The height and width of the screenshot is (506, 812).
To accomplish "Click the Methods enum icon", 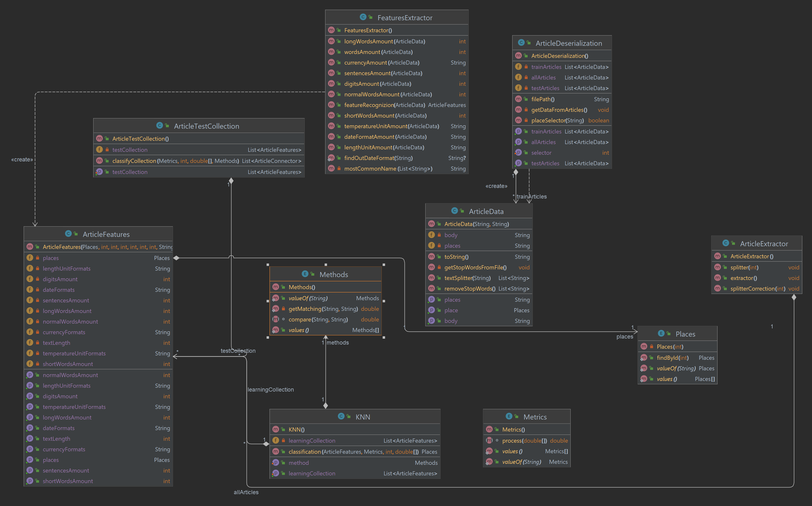I will (x=305, y=274).
